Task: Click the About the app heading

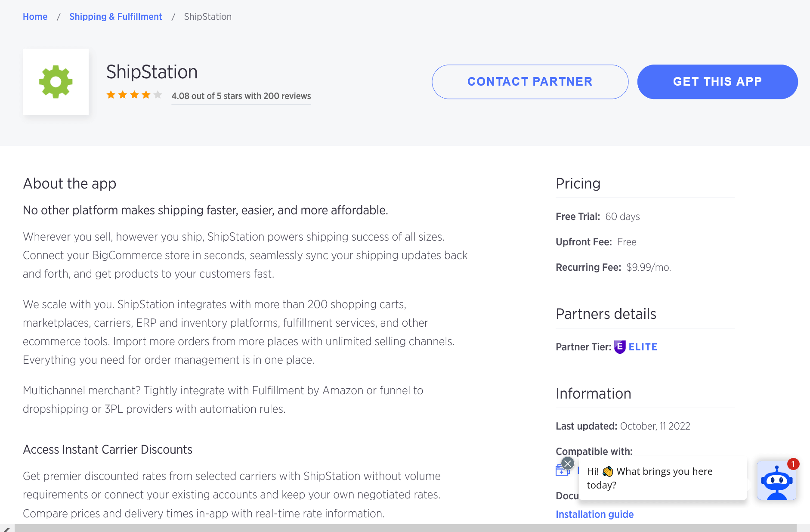Action: point(70,183)
